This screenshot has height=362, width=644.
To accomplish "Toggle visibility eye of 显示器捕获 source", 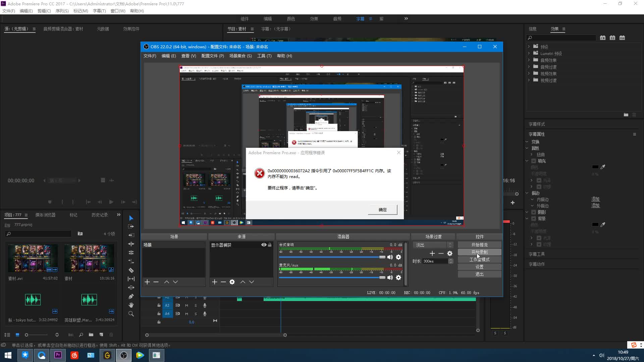I will coord(264,245).
